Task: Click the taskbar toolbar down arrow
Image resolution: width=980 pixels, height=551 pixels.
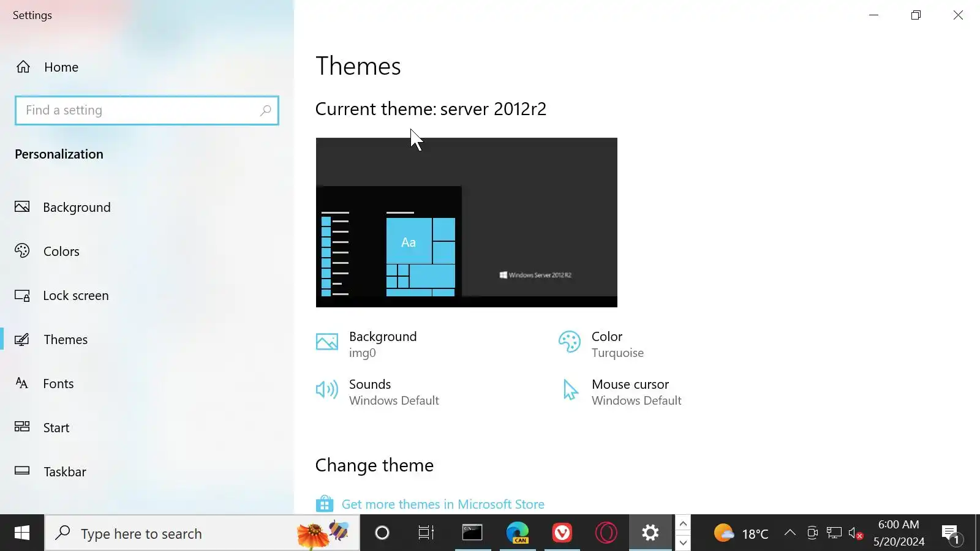Action: pos(683,542)
